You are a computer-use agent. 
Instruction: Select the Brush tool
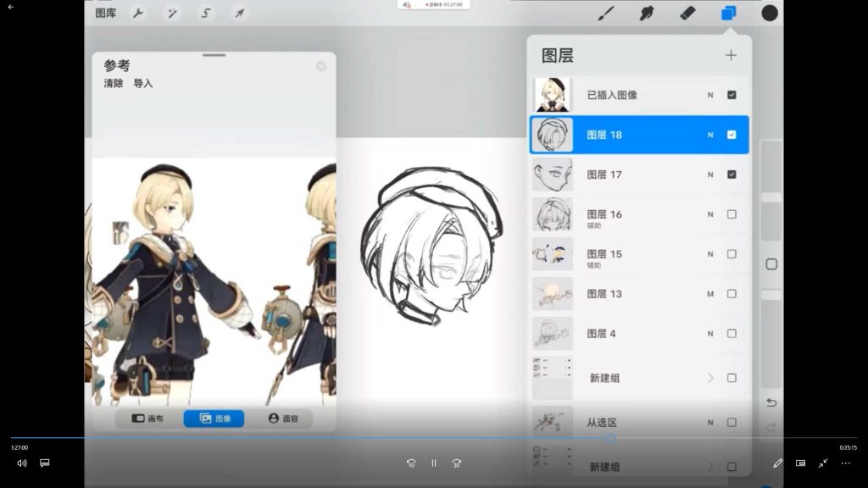[606, 13]
